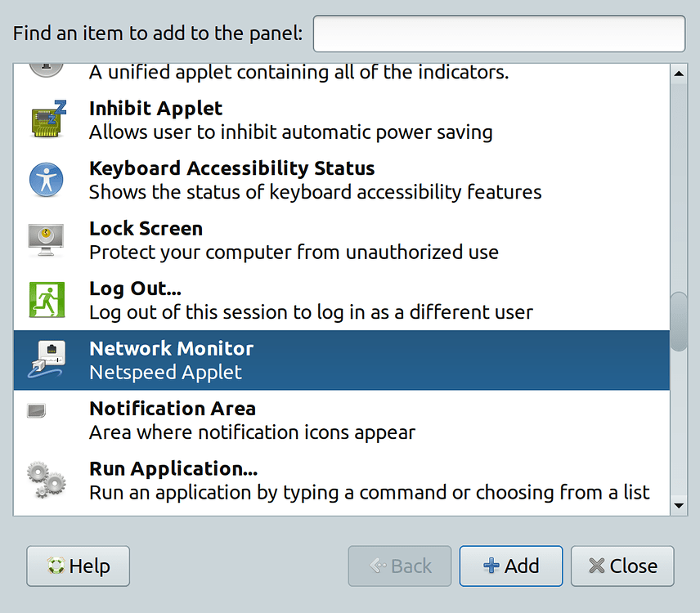This screenshot has width=700, height=613.
Task: Select the Inhibit Applet chip icon
Action: 48,119
